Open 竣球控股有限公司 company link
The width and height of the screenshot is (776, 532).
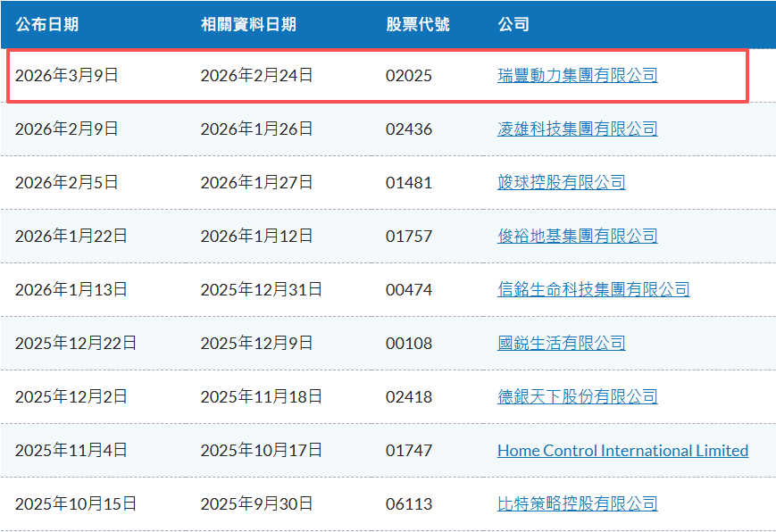click(561, 182)
